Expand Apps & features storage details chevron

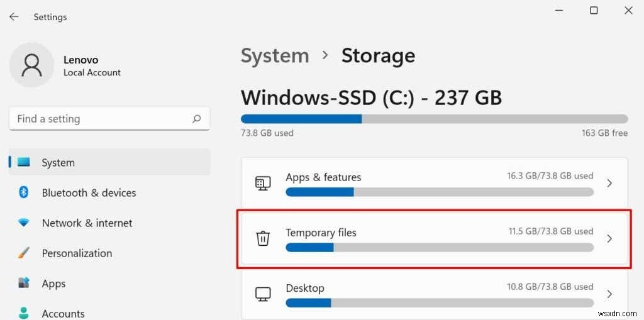[609, 184]
